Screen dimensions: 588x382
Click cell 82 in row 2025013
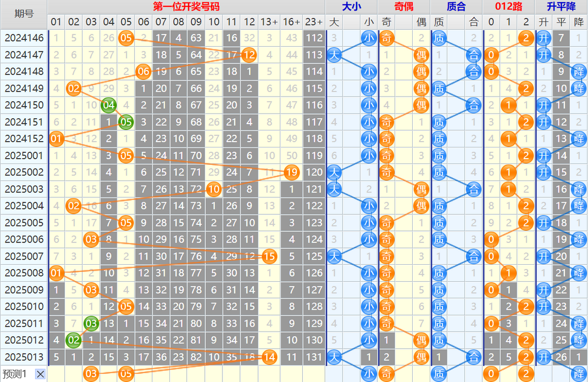pyautogui.click(x=196, y=357)
